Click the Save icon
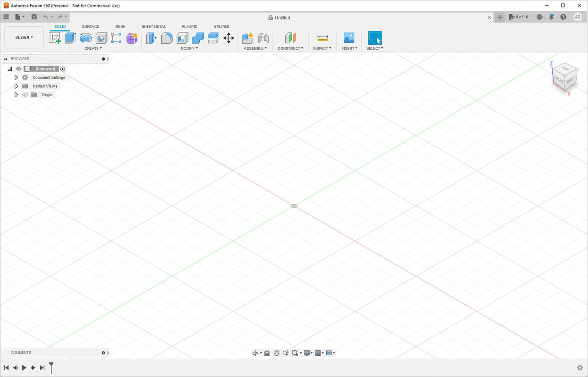Image resolution: width=588 pixels, height=377 pixels. click(x=34, y=17)
